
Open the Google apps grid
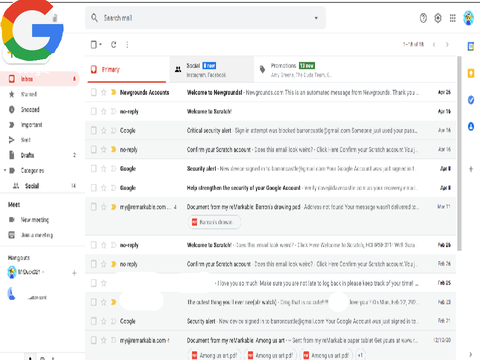click(453, 18)
